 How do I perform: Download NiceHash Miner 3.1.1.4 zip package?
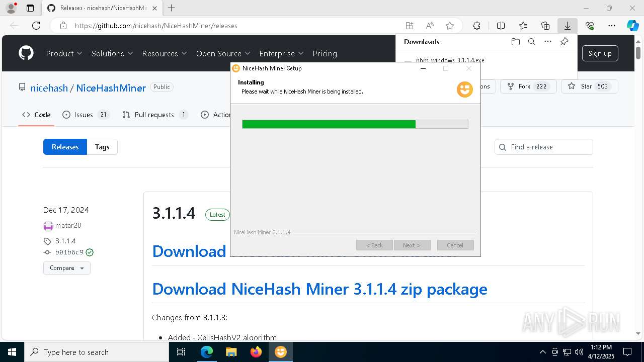tap(319, 289)
